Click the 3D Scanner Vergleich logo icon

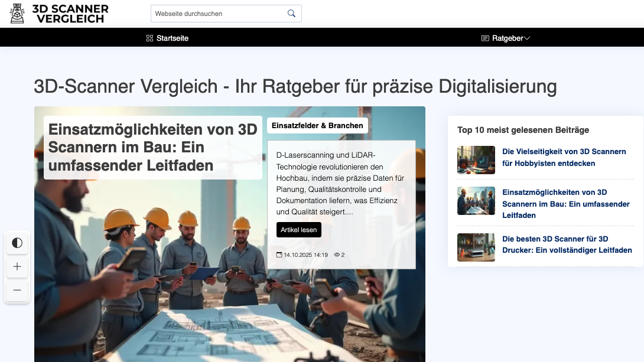pyautogui.click(x=17, y=13)
